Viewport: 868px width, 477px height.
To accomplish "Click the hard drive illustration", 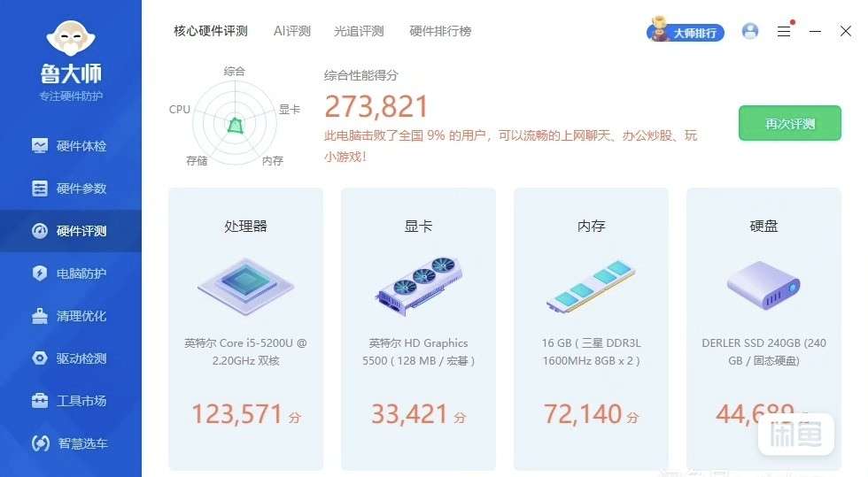I will coord(763,286).
